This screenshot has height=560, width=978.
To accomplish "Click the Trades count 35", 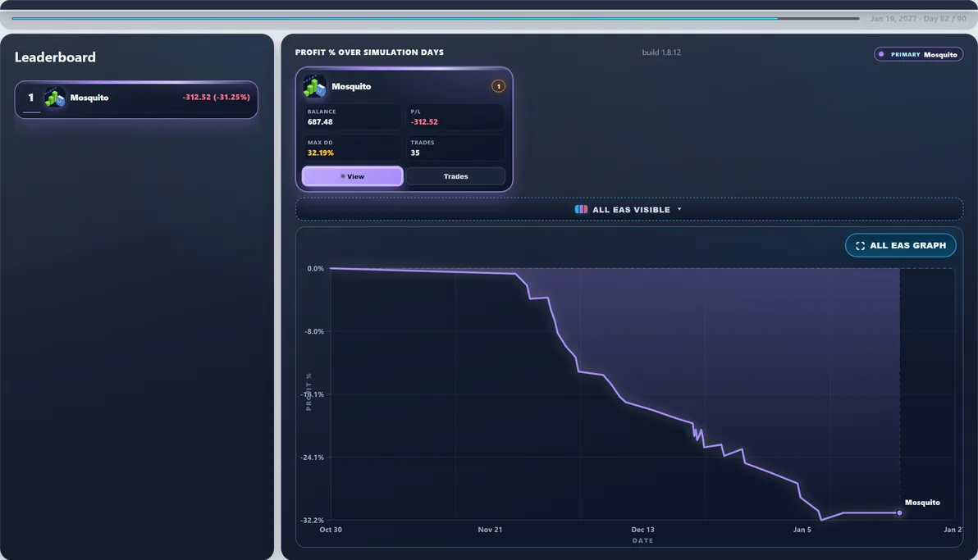I will (415, 153).
